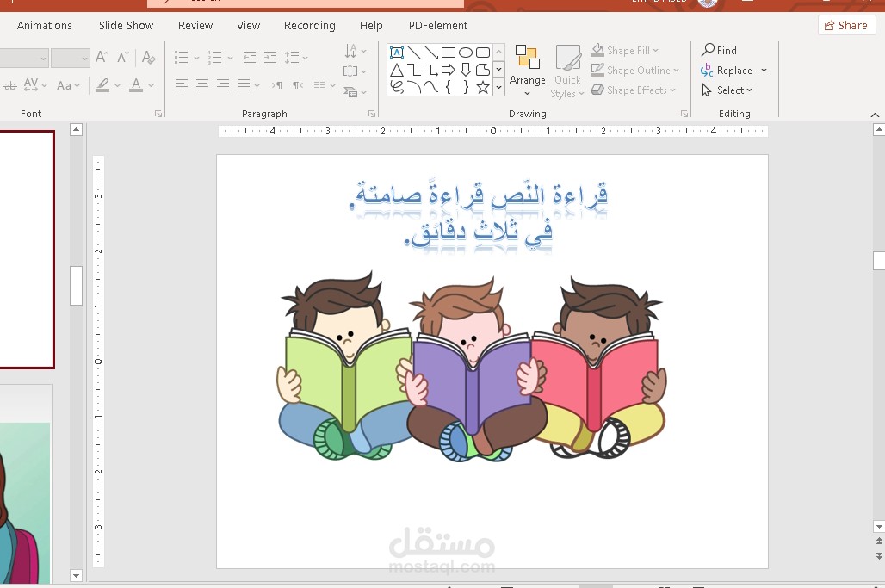Open Text Direction dropdown
The image size is (885, 588).
[356, 52]
